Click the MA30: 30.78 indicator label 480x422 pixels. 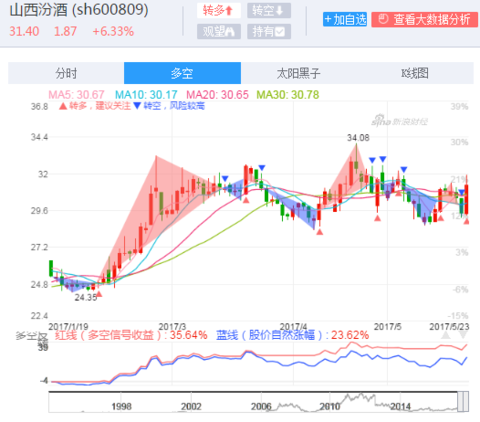[x=288, y=95]
